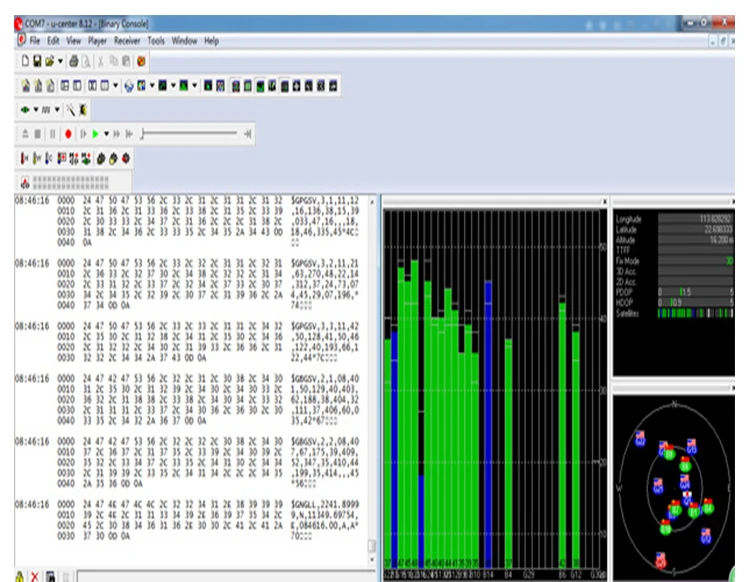
Task: Open the File menu
Action: [x=35, y=41]
